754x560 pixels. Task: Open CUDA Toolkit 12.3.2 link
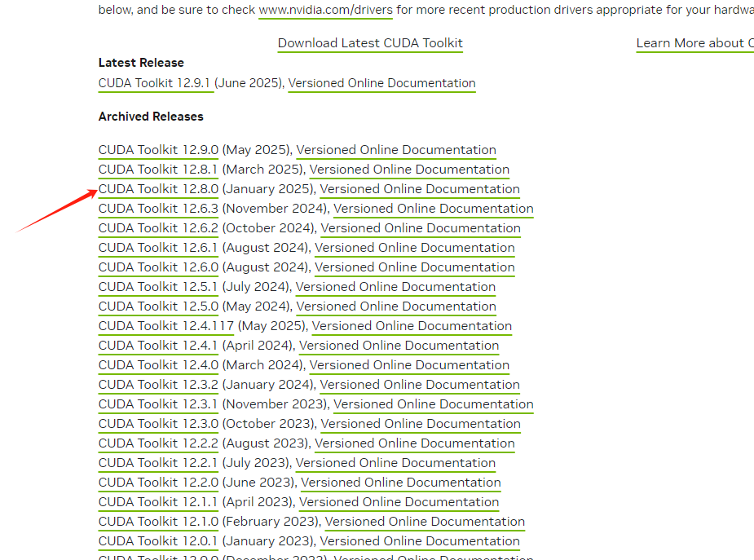158,385
